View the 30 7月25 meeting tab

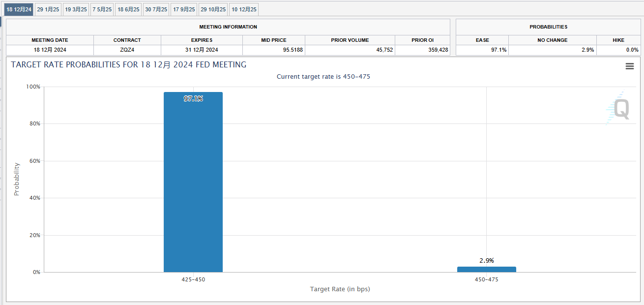pos(156,9)
